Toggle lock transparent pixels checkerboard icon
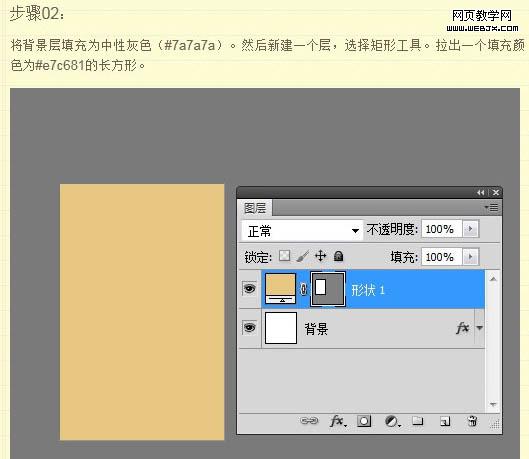The image size is (529, 459). point(284,256)
